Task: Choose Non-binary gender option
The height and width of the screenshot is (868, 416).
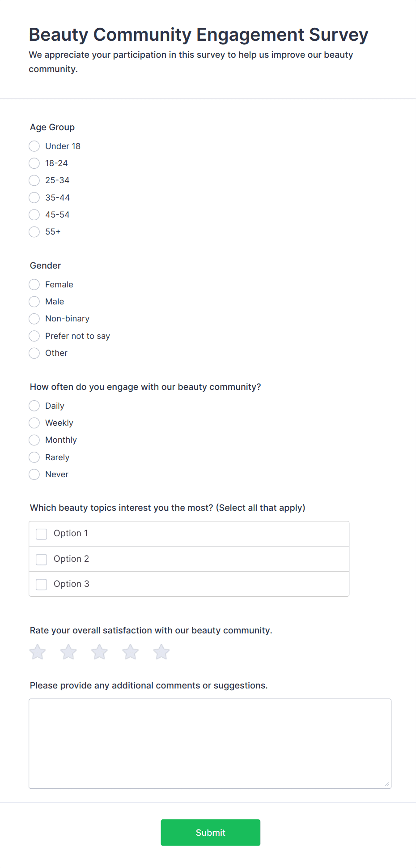Action: click(x=34, y=319)
